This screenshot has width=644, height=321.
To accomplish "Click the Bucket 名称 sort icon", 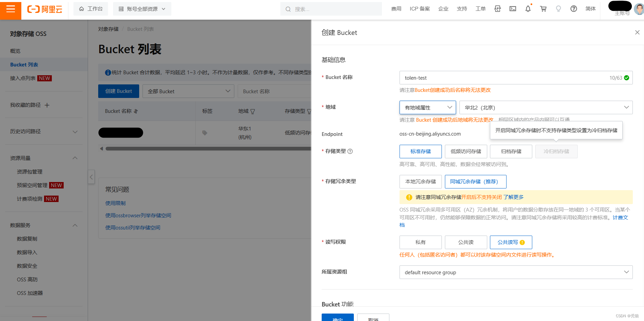I will click(x=136, y=111).
